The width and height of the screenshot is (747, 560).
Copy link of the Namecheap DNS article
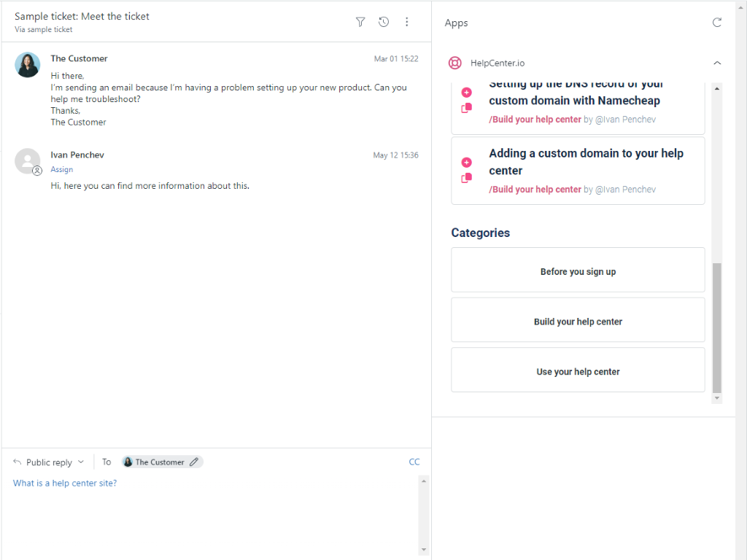coord(467,109)
